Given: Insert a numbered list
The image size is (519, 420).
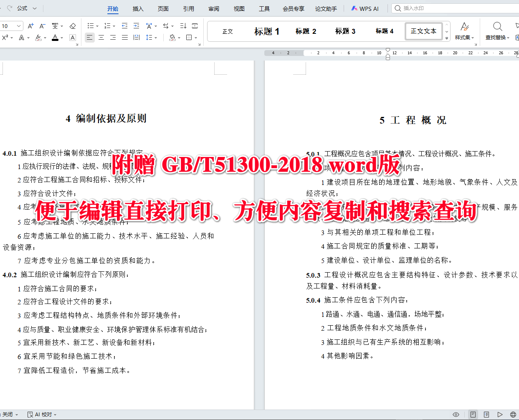Looking at the screenshot, I should tap(107, 26).
